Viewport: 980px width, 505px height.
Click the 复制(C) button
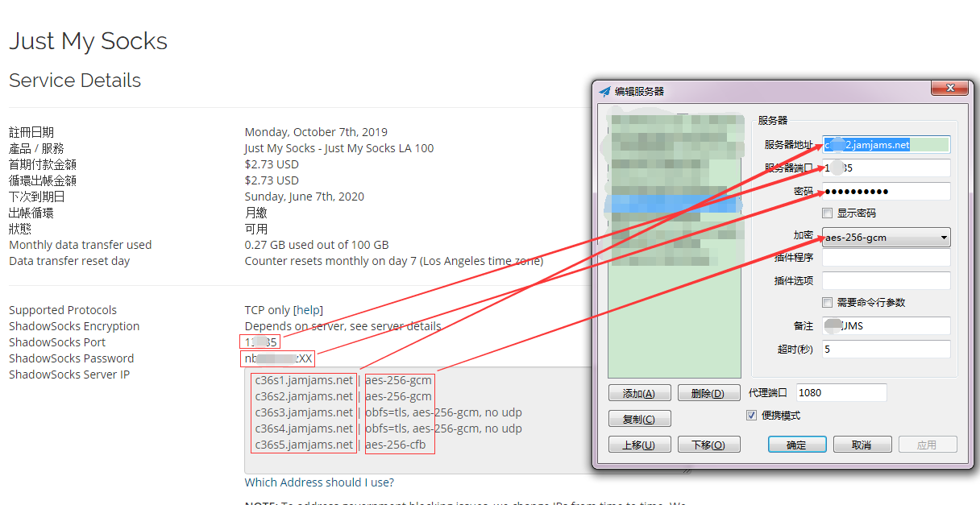click(638, 419)
